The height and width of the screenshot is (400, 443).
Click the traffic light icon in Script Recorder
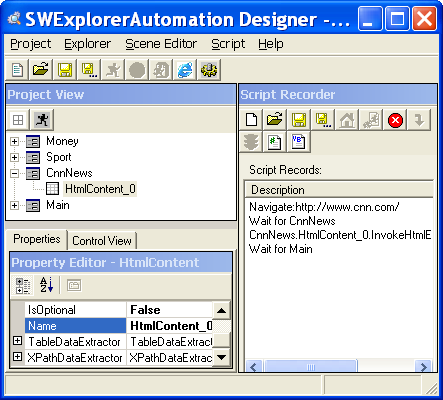(x=251, y=142)
